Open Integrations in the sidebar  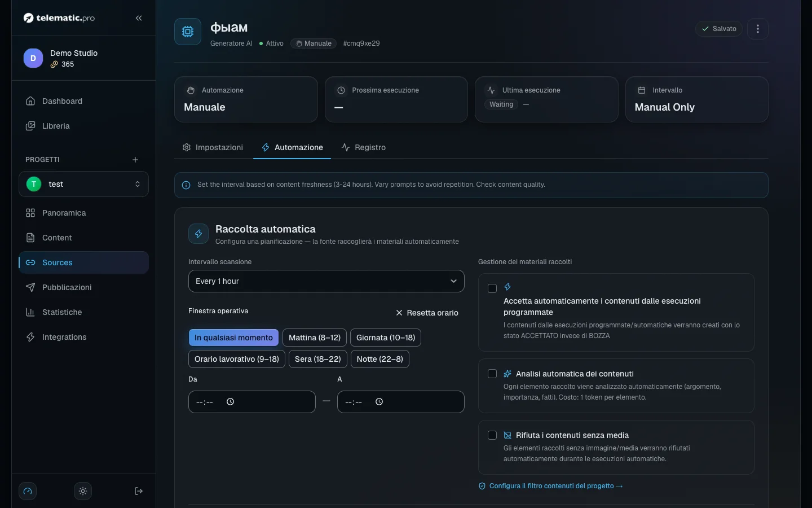[x=83, y=337]
